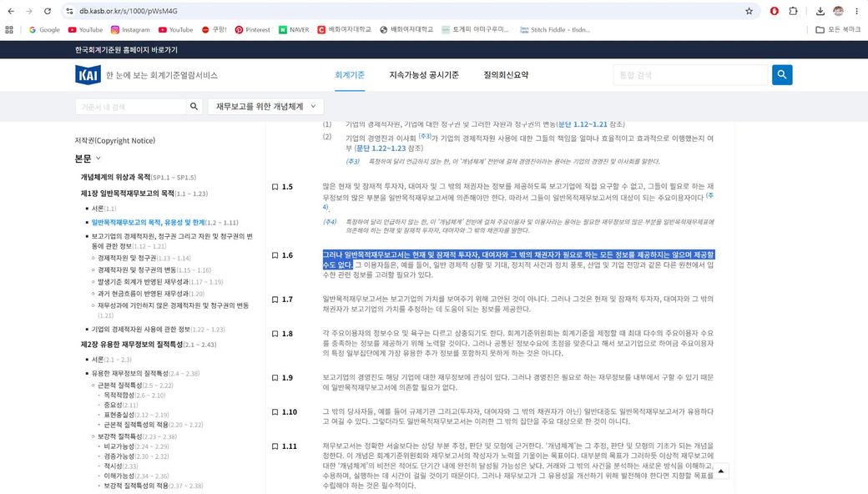This screenshot has width=868, height=494.
Task: Click the blue search button in the header
Action: [x=782, y=74]
